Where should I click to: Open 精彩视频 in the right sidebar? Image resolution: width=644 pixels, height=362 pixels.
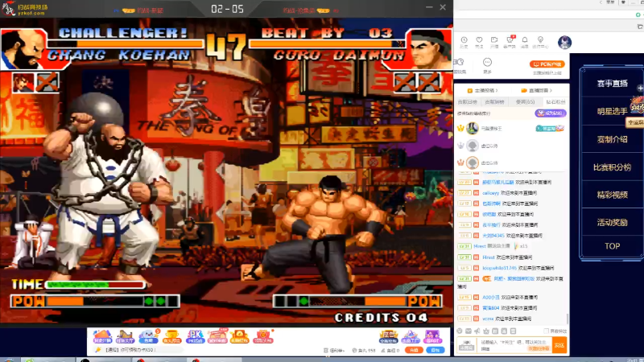click(x=612, y=195)
